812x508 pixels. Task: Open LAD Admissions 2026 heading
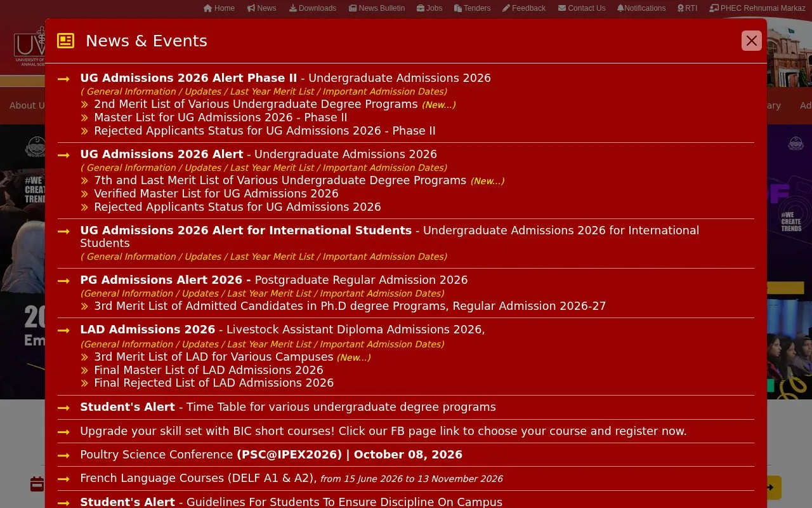[x=147, y=330]
